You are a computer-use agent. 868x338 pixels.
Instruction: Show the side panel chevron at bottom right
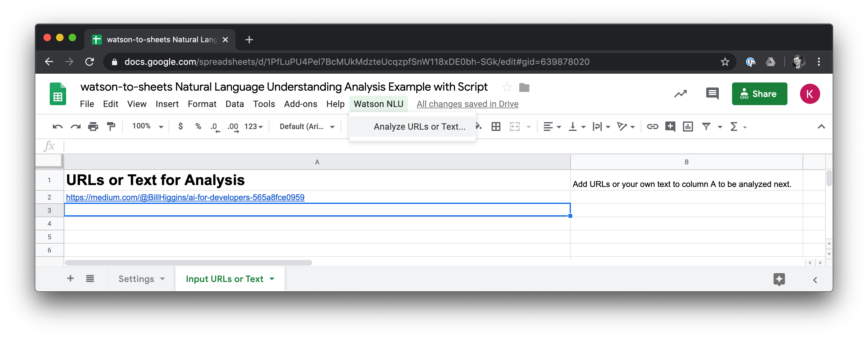click(815, 280)
